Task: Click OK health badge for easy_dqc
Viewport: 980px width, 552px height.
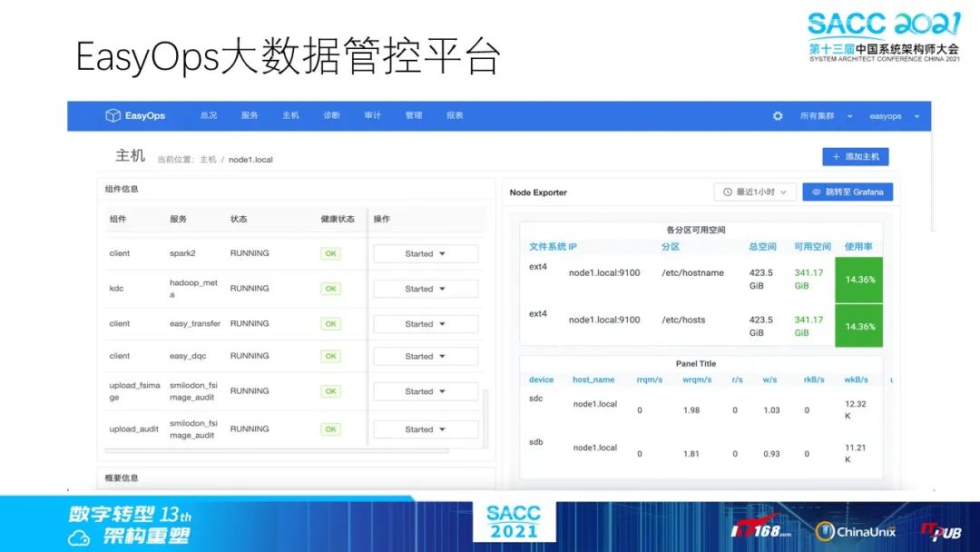Action: point(330,356)
